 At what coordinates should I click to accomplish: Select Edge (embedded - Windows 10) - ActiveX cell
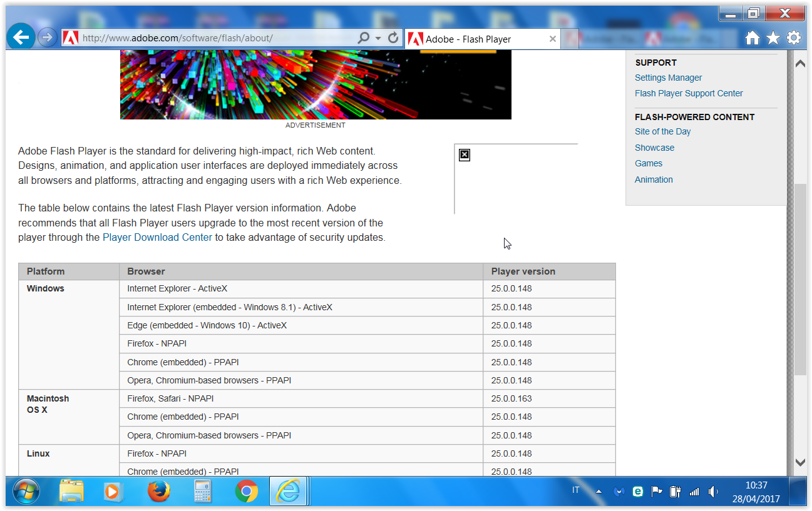coord(301,325)
